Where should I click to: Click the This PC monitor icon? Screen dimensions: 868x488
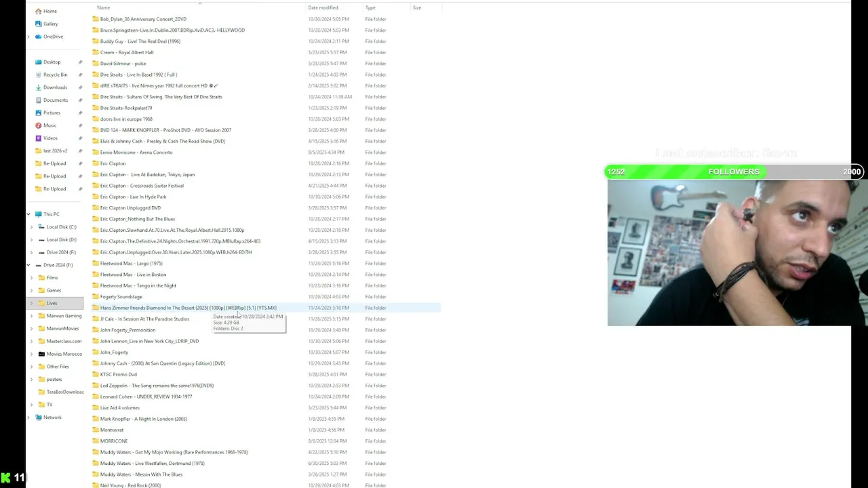[39, 214]
